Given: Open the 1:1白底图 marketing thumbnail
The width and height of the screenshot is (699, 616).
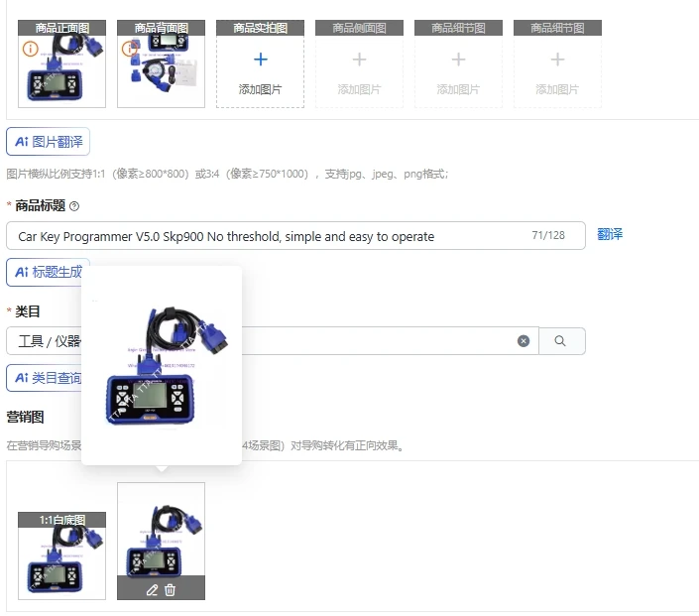Looking at the screenshot, I should click(x=61, y=555).
